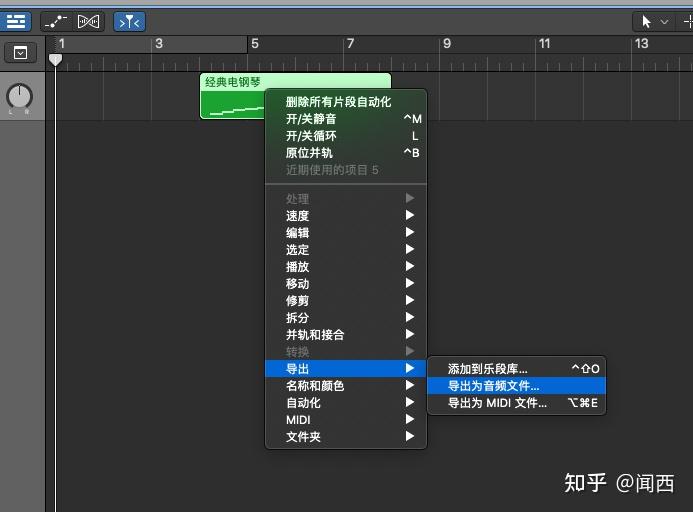Choose 导出为 MIDI 文件… option
The width and height of the screenshot is (693, 512).
click(517, 403)
